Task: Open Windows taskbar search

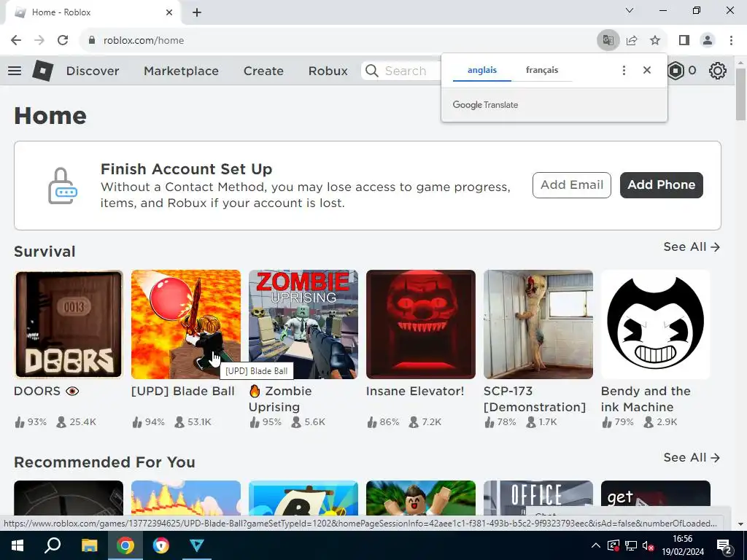Action: point(53,545)
